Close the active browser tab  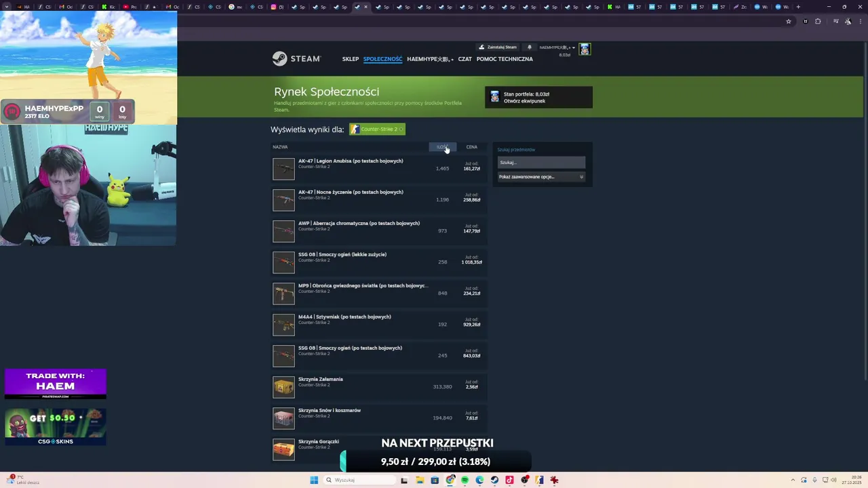(x=366, y=7)
